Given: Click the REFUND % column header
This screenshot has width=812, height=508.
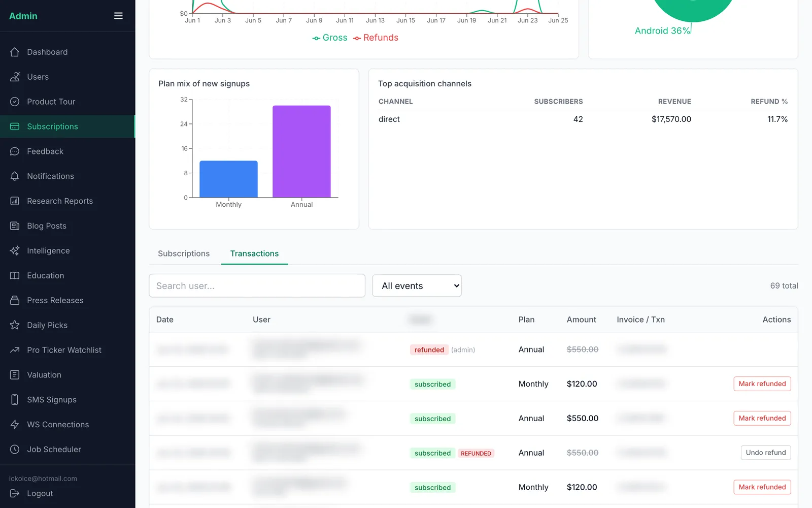Looking at the screenshot, I should tap(769, 102).
